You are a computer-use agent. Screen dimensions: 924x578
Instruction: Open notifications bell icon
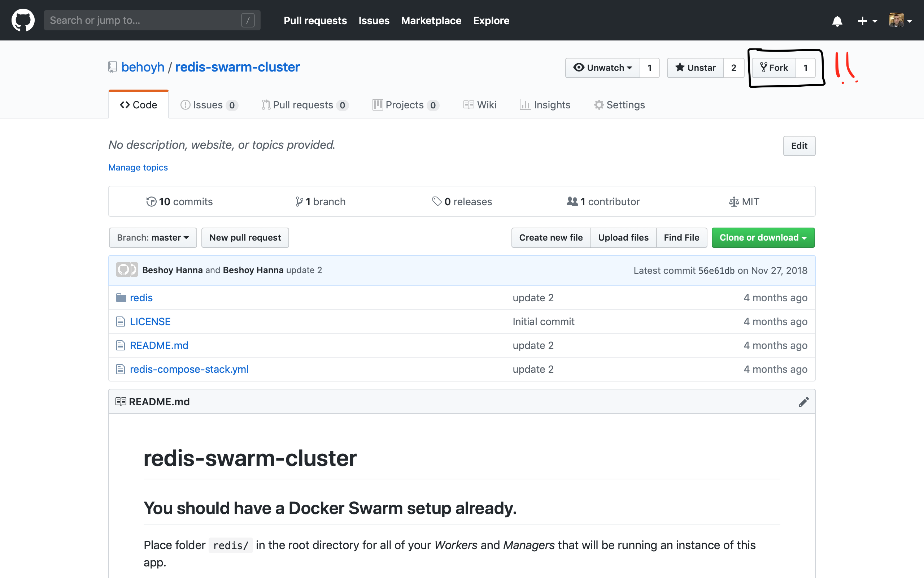(x=837, y=21)
